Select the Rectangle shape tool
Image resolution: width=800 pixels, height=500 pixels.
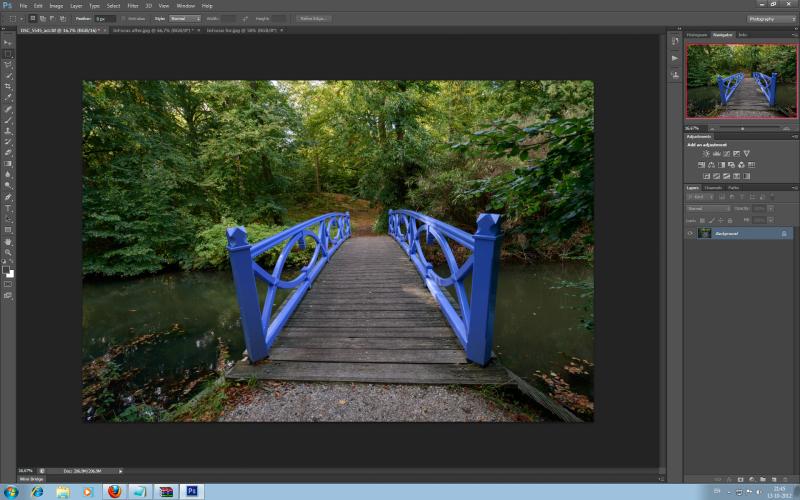tap(8, 230)
